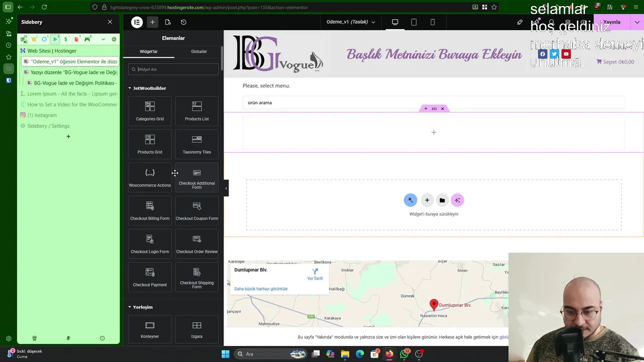Open template library folder icon

pos(442,200)
